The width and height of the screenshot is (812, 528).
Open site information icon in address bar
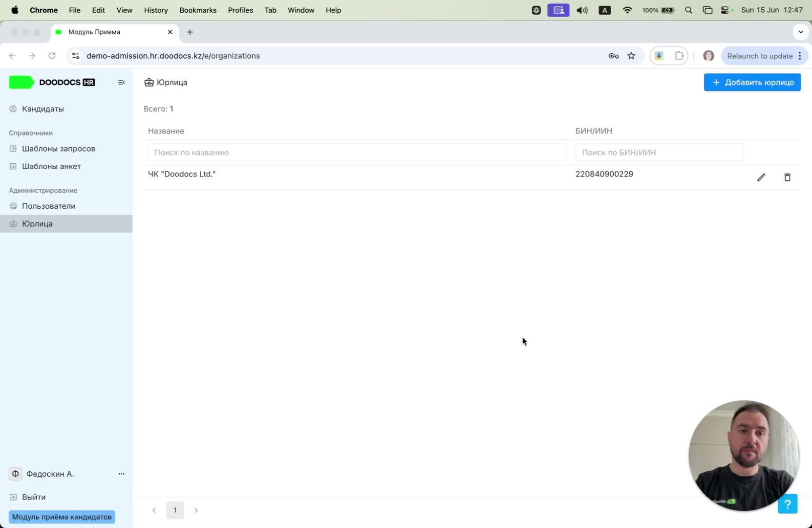click(76, 56)
